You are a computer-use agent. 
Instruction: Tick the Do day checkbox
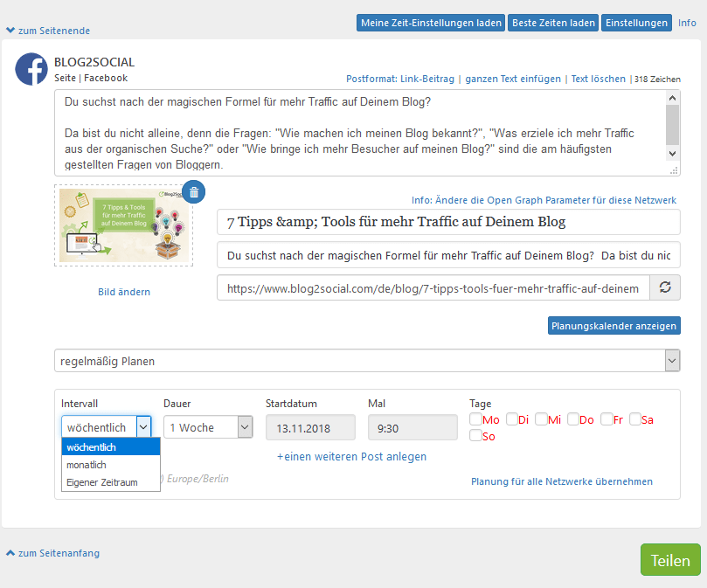pos(573,419)
